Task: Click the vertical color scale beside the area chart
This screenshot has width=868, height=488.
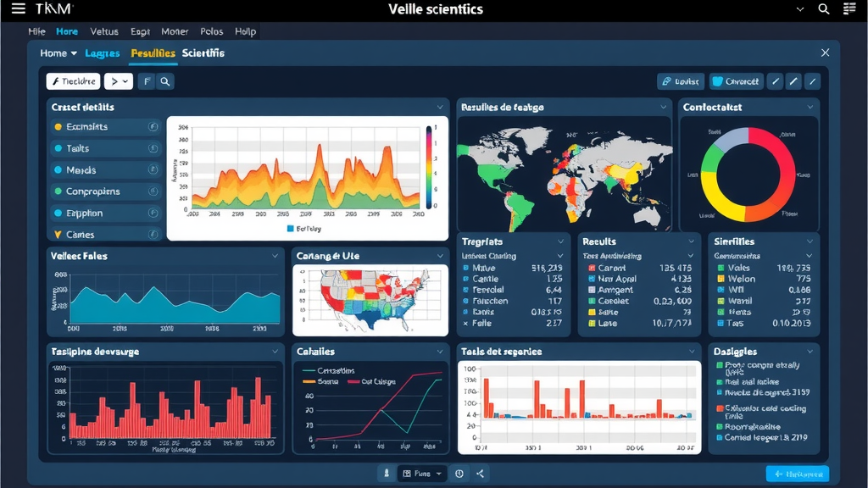Action: click(429, 167)
